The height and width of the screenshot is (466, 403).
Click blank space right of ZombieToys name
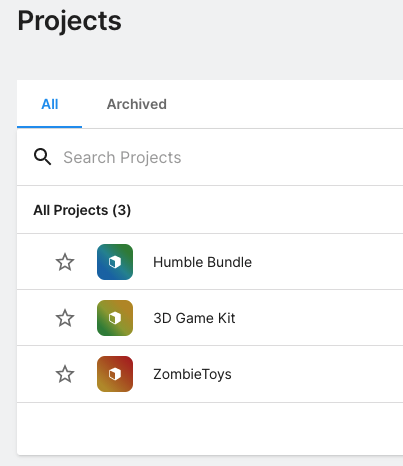coord(317,374)
